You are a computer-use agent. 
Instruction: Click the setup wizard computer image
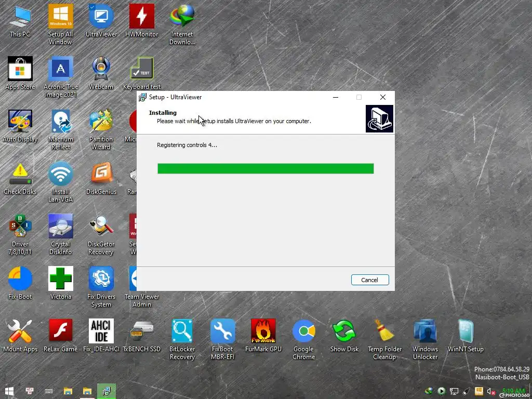[x=379, y=119]
